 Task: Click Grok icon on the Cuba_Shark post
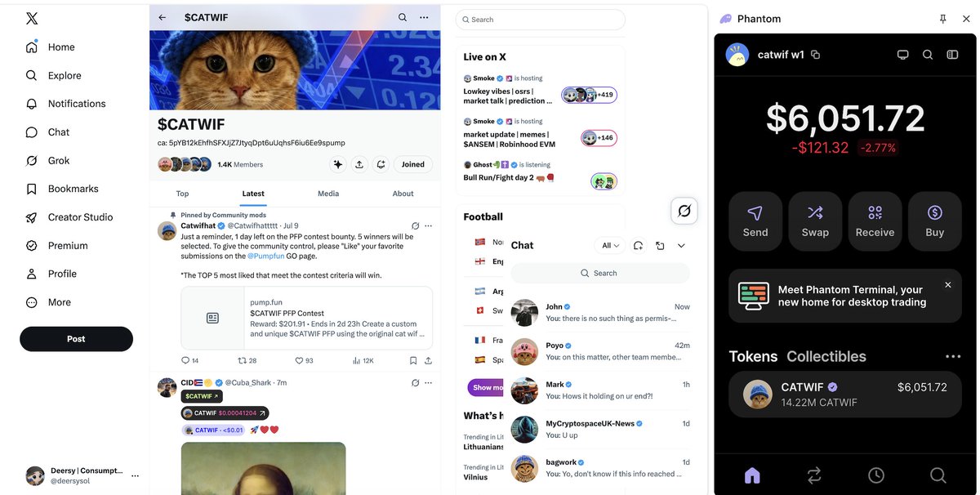coord(415,382)
